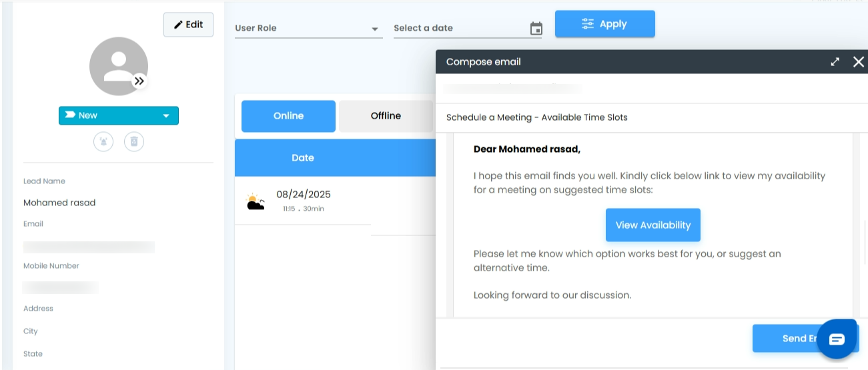
Task: Switch to the Online tab
Action: pos(288,116)
